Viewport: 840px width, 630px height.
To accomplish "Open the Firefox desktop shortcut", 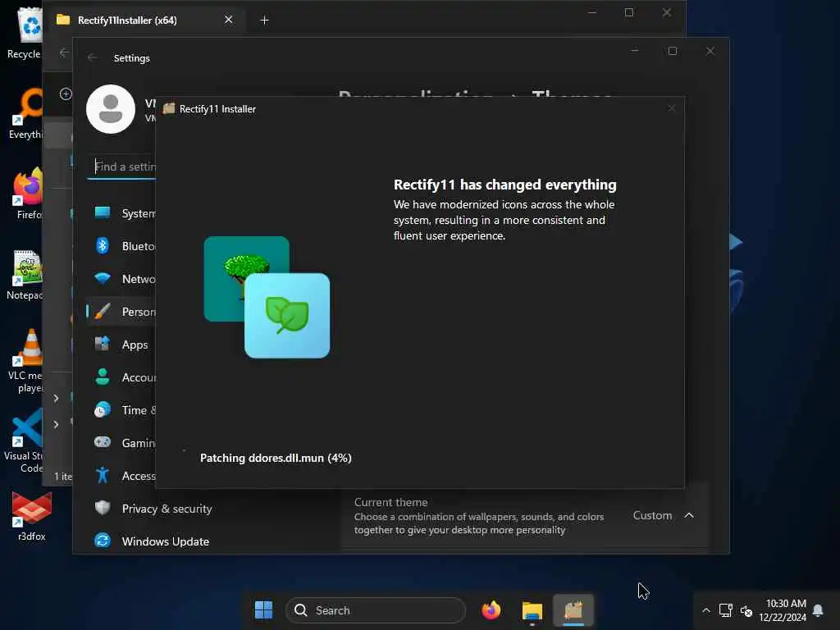I will click(28, 194).
